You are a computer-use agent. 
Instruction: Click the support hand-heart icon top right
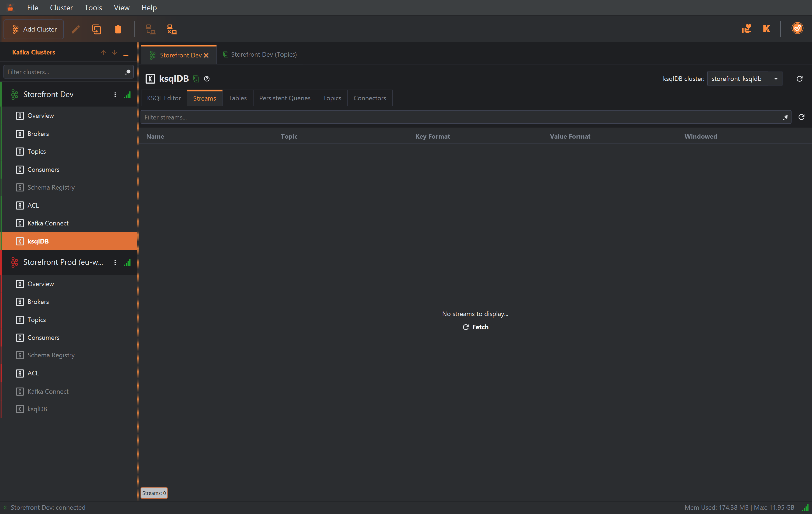click(746, 29)
